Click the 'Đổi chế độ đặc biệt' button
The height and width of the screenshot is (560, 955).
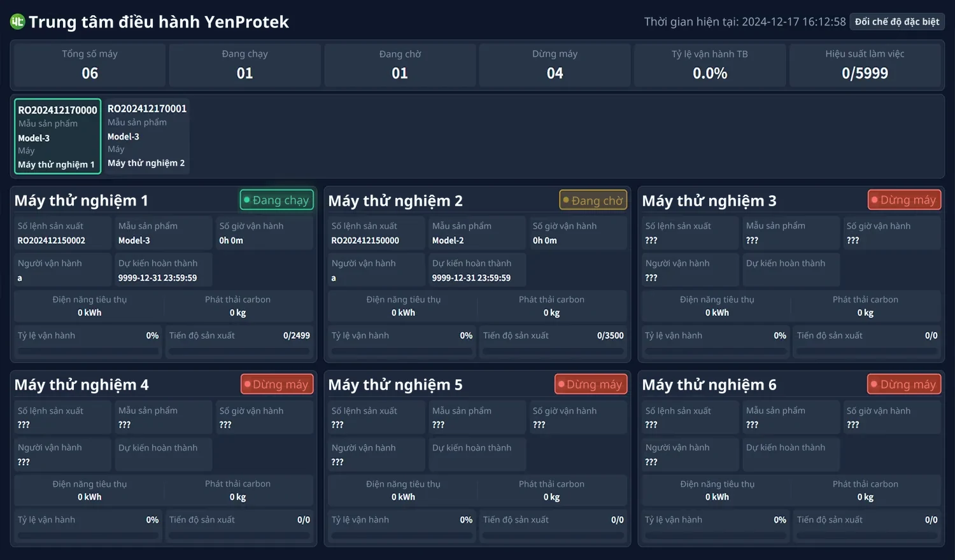click(897, 22)
